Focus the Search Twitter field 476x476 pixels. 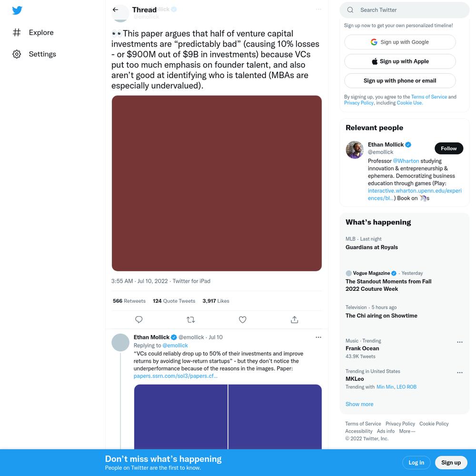404,10
